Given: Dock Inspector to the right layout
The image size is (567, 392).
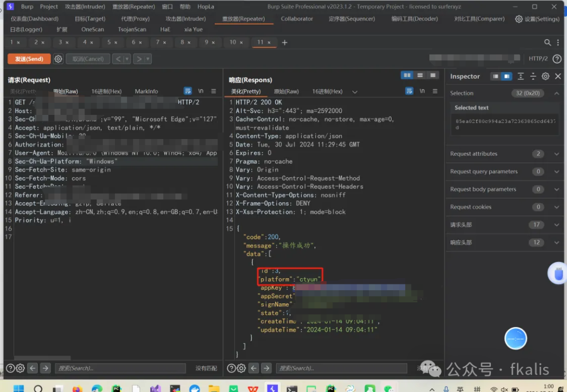Looking at the screenshot, I should 507,76.
